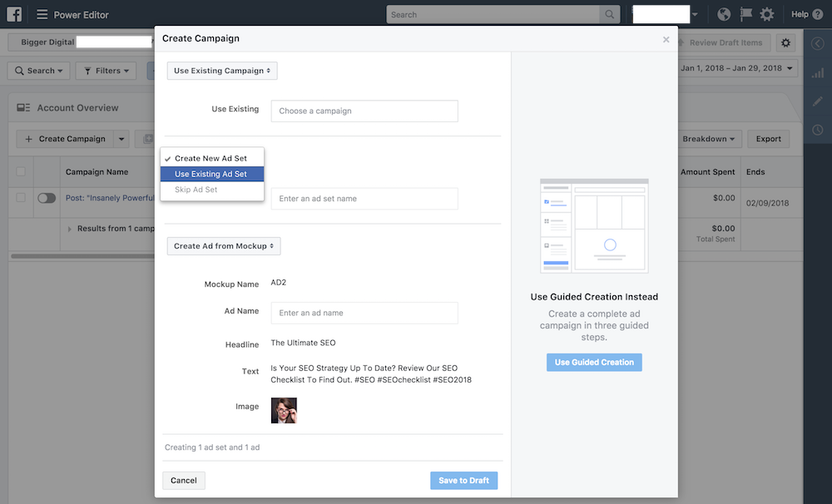
Task: Click the Cancel button
Action: (x=184, y=480)
